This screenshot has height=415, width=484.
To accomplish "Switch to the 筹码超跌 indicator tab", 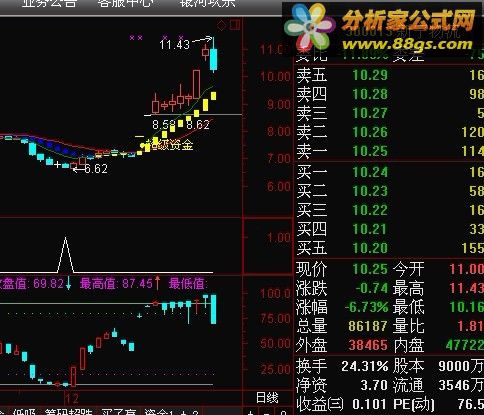I will 68,412.
